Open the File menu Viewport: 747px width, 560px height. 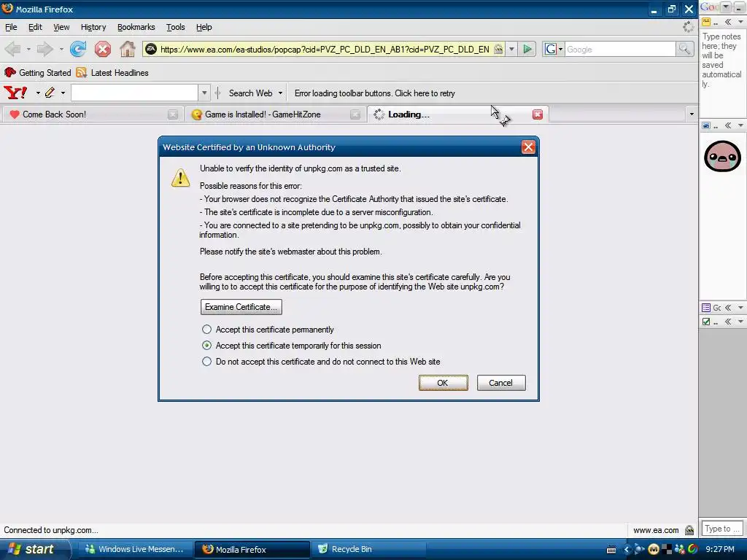(x=11, y=27)
